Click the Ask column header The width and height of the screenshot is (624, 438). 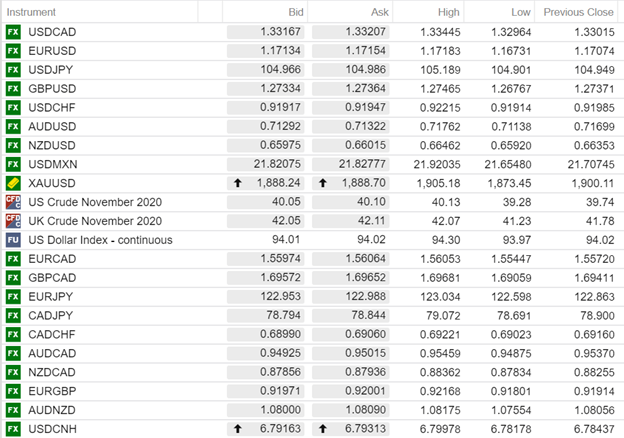tap(378, 12)
